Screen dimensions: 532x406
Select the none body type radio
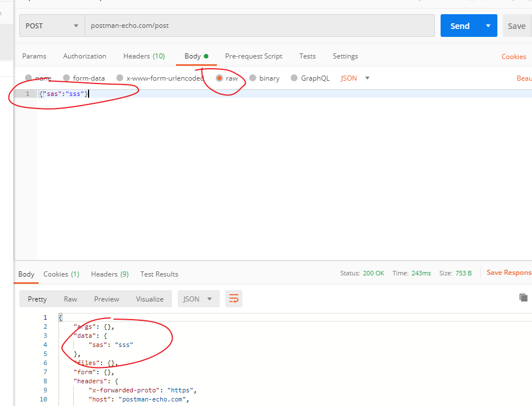pyautogui.click(x=28, y=78)
